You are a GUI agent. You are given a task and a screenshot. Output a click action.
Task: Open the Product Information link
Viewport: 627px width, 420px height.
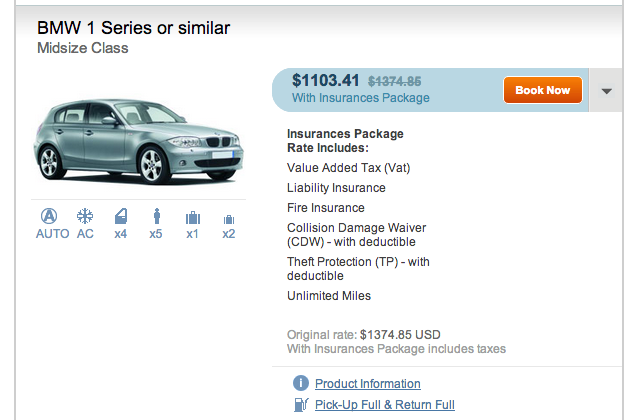pyautogui.click(x=367, y=384)
